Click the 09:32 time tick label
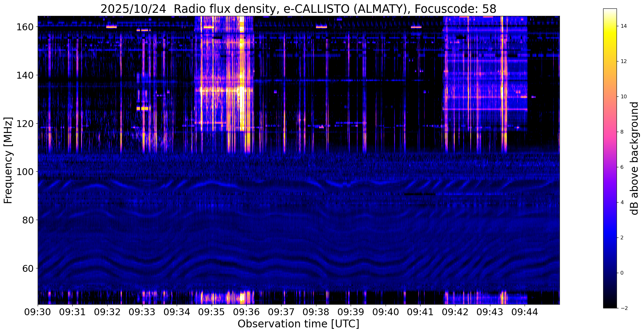 click(x=107, y=312)
